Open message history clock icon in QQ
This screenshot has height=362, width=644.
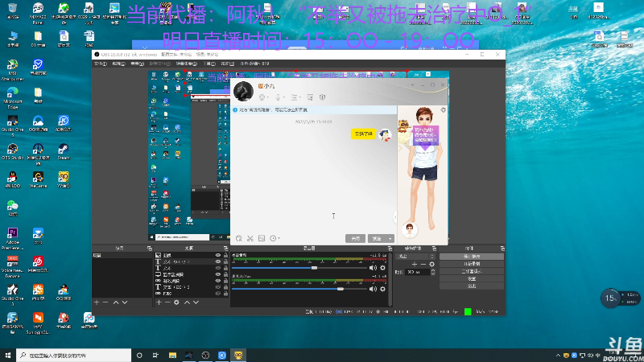[x=273, y=238]
